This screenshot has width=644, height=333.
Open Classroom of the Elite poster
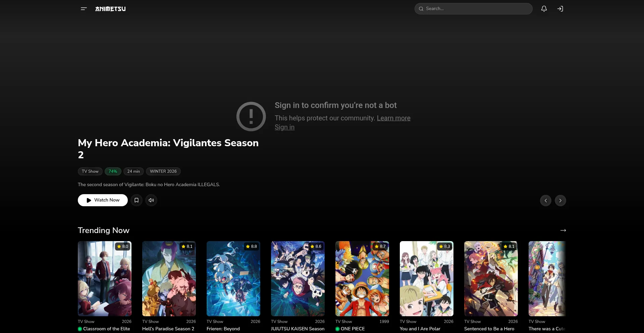tap(105, 279)
